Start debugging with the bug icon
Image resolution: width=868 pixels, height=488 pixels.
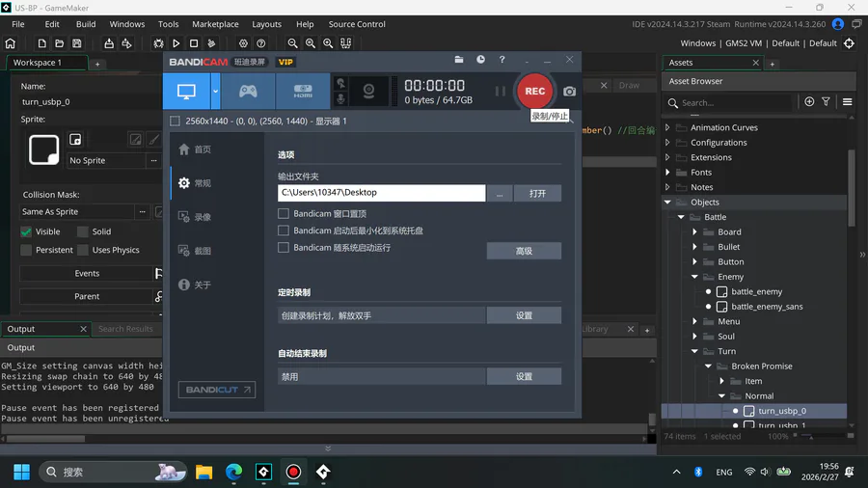pyautogui.click(x=158, y=43)
